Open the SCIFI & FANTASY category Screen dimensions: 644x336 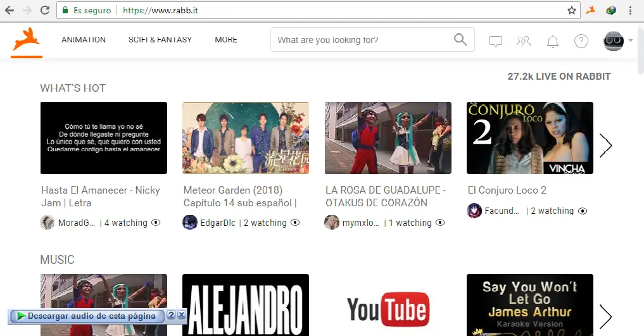160,40
